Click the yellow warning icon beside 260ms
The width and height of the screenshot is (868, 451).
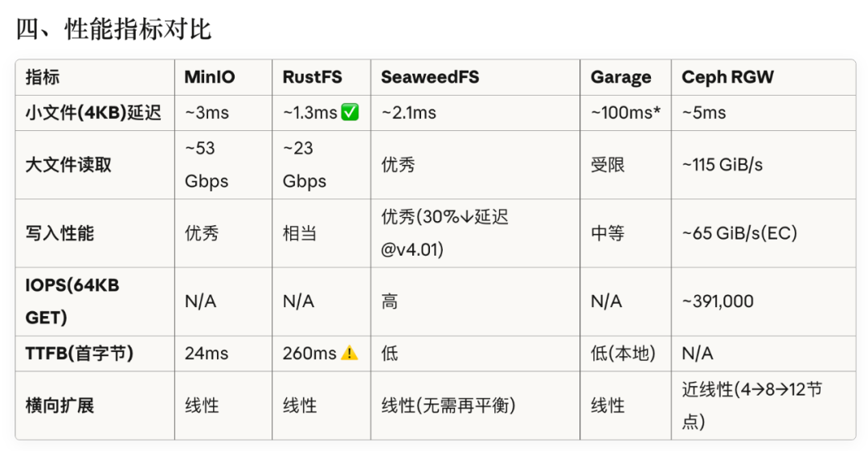[x=350, y=353]
